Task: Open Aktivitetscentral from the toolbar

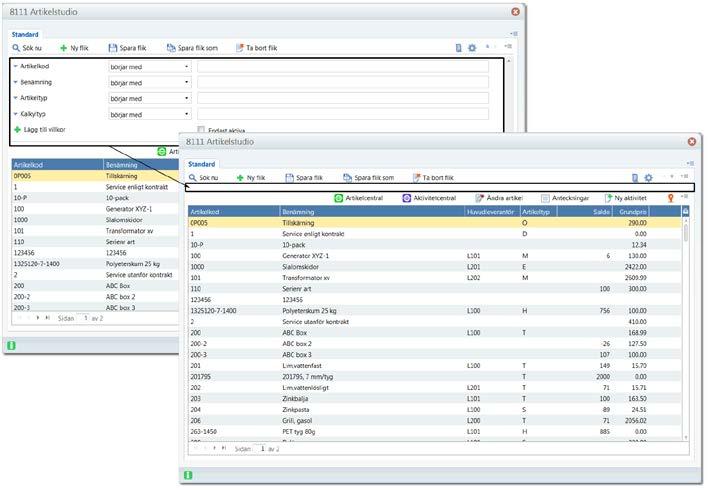Action: point(429,198)
